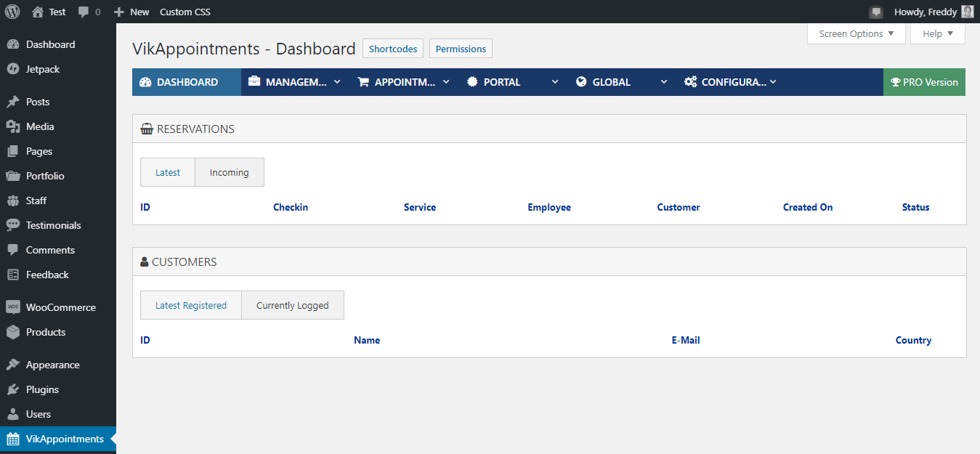Click the Portfolio folder icon

tap(12, 176)
